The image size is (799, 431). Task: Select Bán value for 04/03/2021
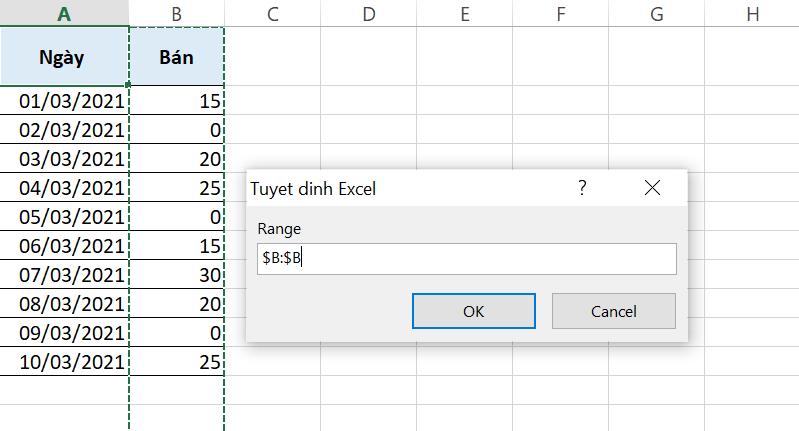pyautogui.click(x=176, y=187)
